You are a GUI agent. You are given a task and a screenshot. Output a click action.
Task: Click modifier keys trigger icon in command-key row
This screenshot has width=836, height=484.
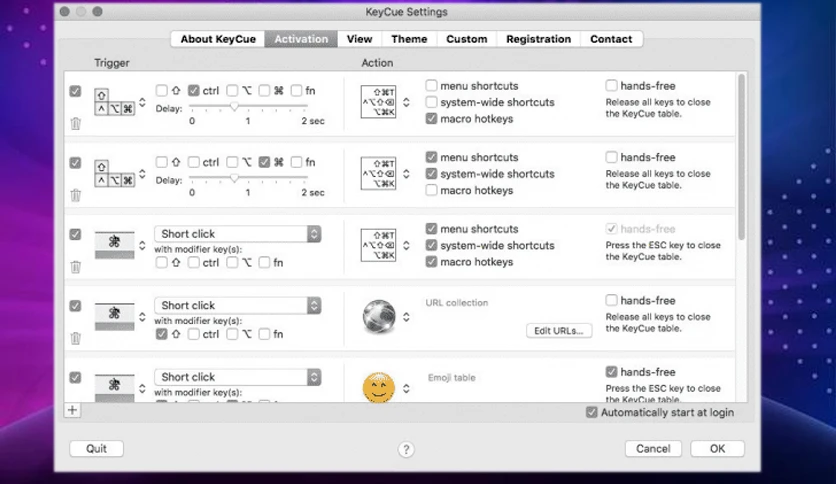[x=115, y=173]
